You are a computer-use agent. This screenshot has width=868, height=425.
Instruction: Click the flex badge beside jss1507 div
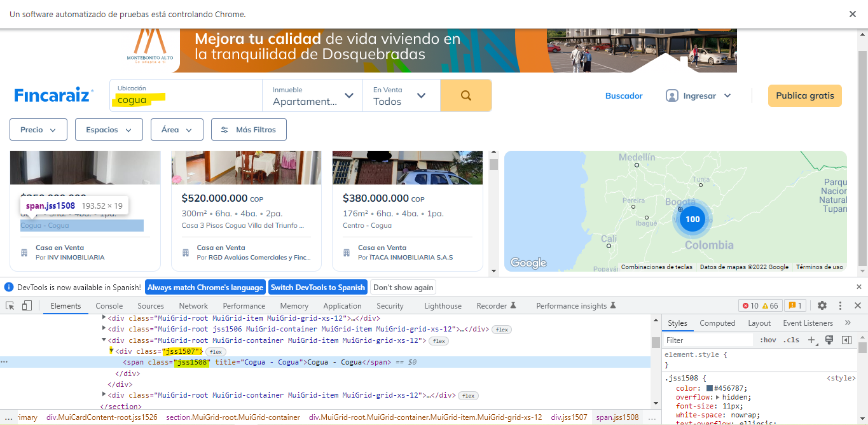tap(216, 352)
